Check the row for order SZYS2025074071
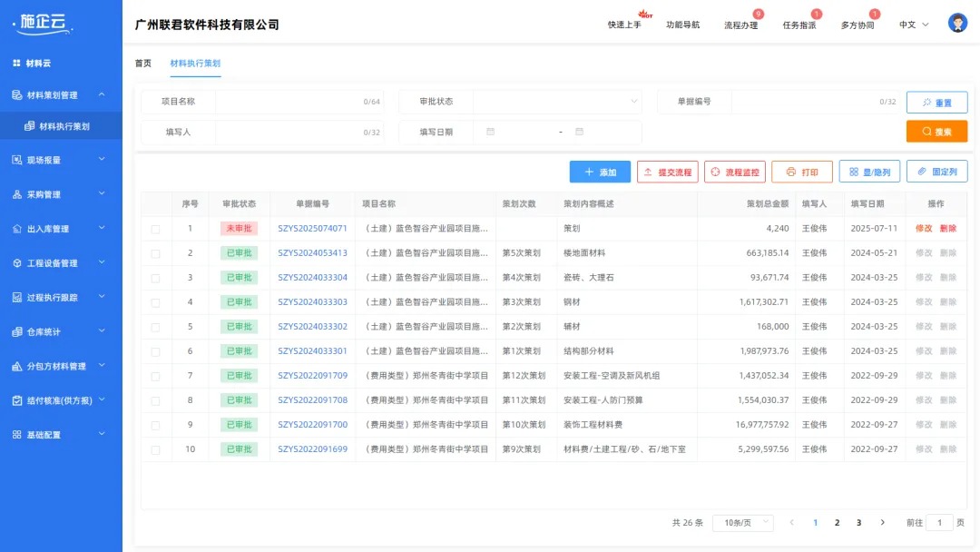This screenshot has width=980, height=552. tap(153, 230)
